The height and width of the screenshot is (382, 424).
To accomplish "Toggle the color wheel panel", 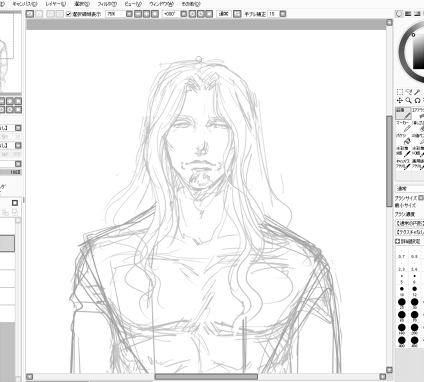I will [x=399, y=14].
